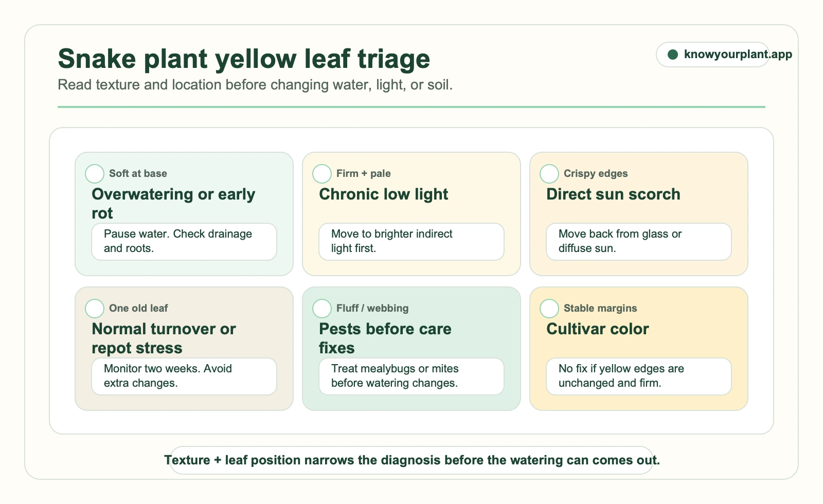Select the 'Stable margins' radio circle
Viewport: 823px width, 504px height.
click(549, 309)
